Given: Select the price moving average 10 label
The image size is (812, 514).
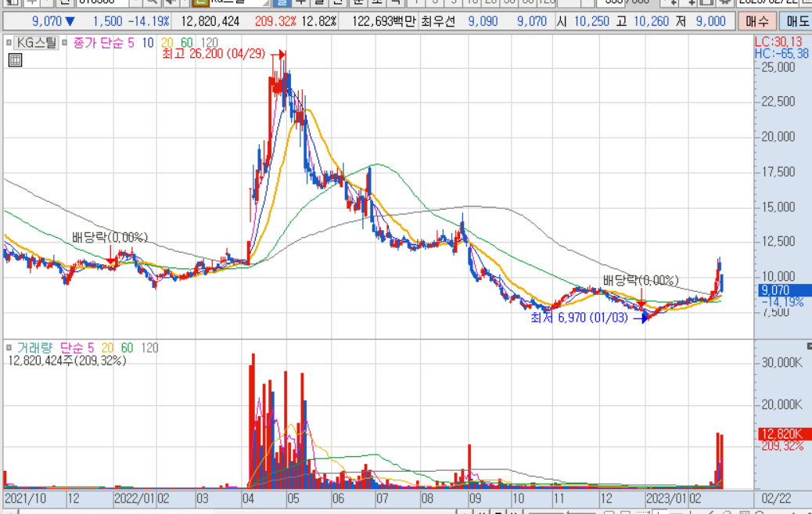Looking at the screenshot, I should click(148, 42).
